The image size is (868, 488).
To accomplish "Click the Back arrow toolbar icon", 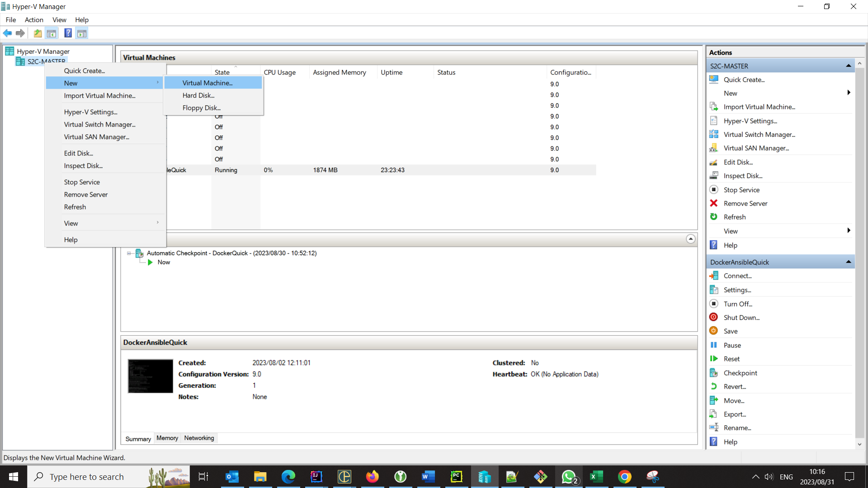I will tap(7, 33).
